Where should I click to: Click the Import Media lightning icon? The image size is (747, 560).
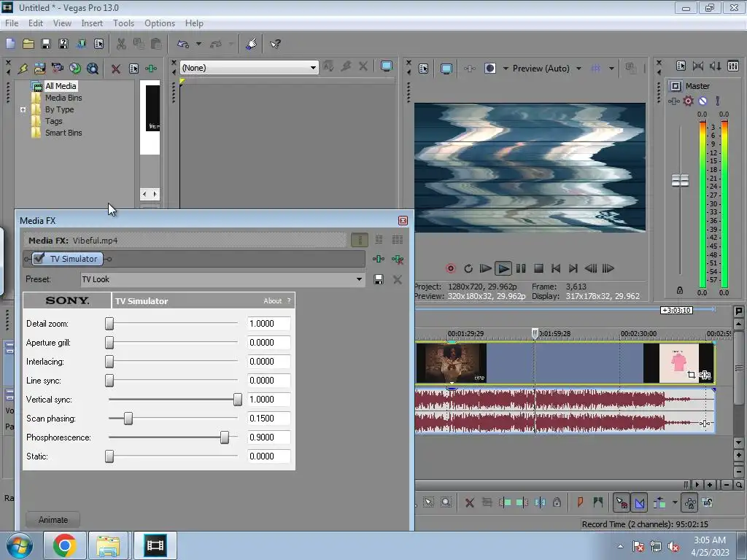click(x=23, y=69)
